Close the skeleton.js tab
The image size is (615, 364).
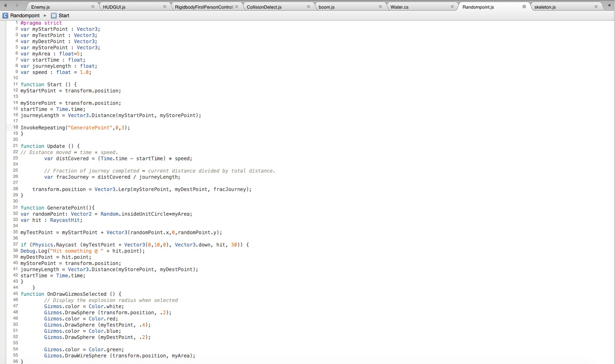tap(596, 7)
